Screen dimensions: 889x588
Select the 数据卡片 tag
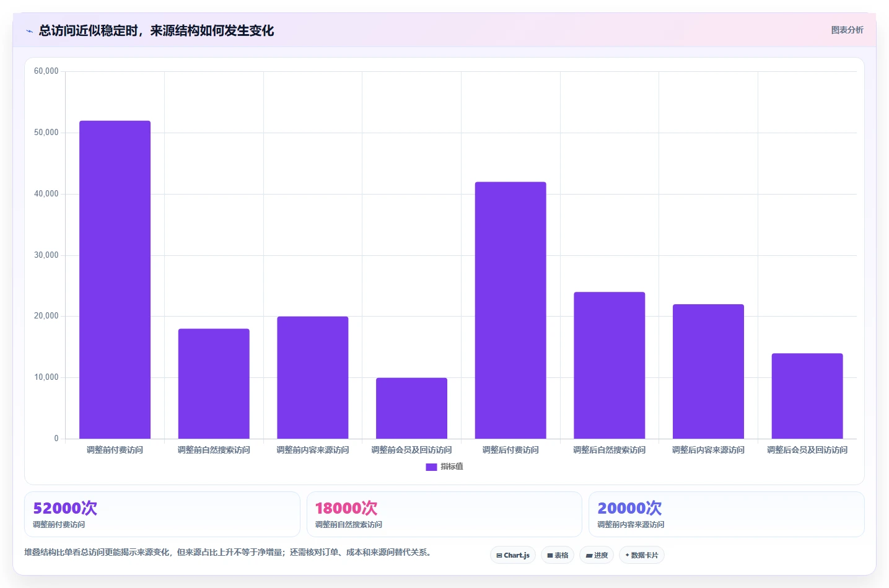(642, 555)
